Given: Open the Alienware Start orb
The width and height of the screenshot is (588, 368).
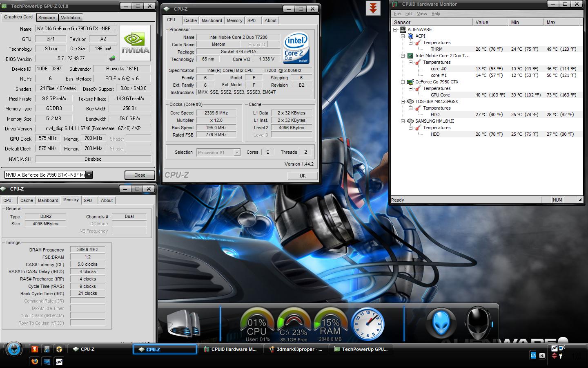Looking at the screenshot, I should [13, 350].
